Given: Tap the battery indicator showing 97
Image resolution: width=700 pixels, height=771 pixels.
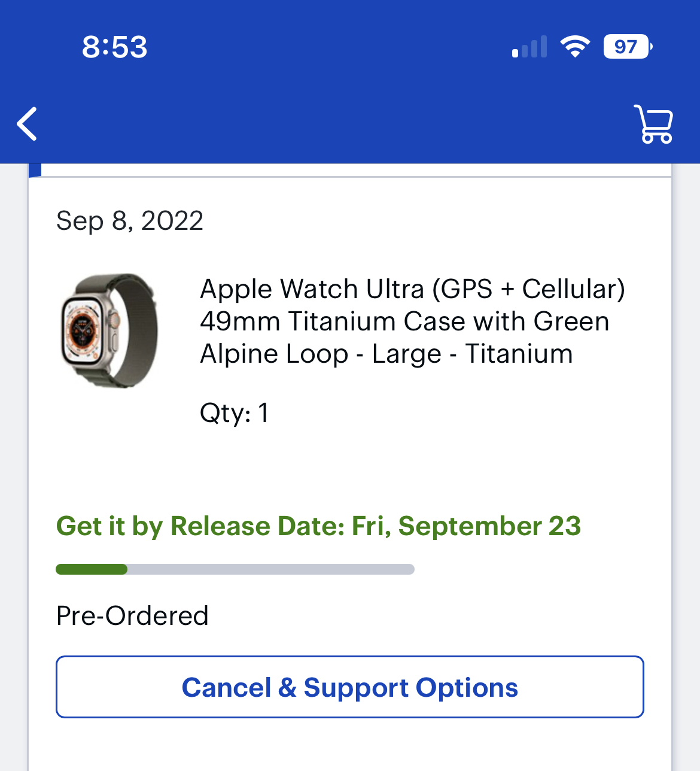Looking at the screenshot, I should coord(627,47).
